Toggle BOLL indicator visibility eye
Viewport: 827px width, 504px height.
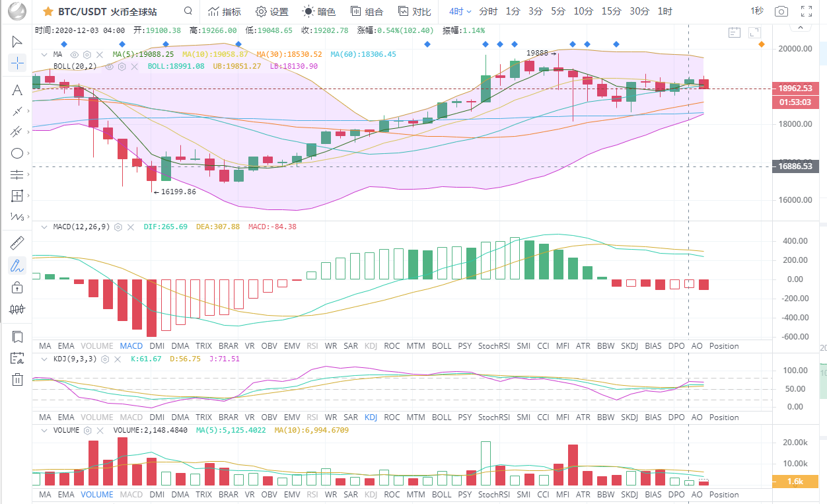tap(110, 66)
